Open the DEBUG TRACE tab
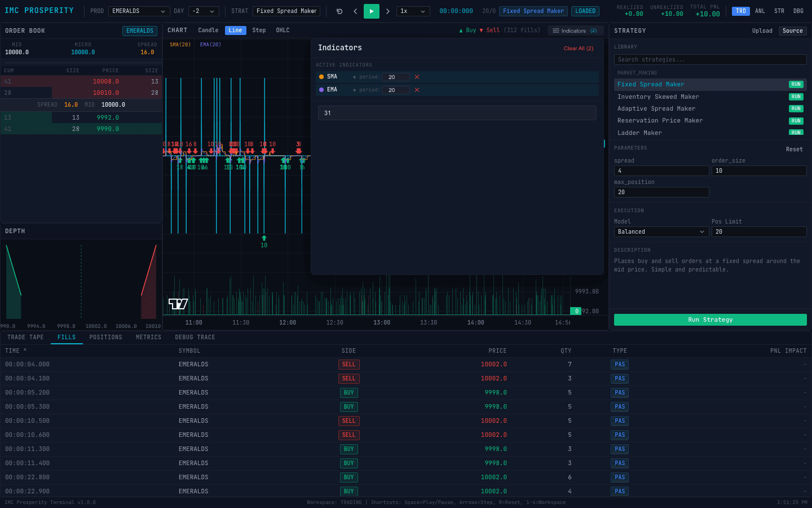The width and height of the screenshot is (812, 508). click(x=195, y=338)
